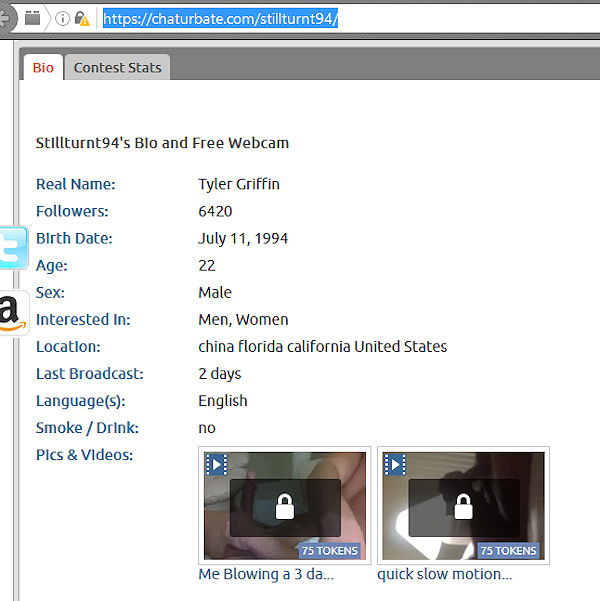Image resolution: width=600 pixels, height=601 pixels.
Task: Switch to the Contest Stats tab
Action: coord(117,67)
